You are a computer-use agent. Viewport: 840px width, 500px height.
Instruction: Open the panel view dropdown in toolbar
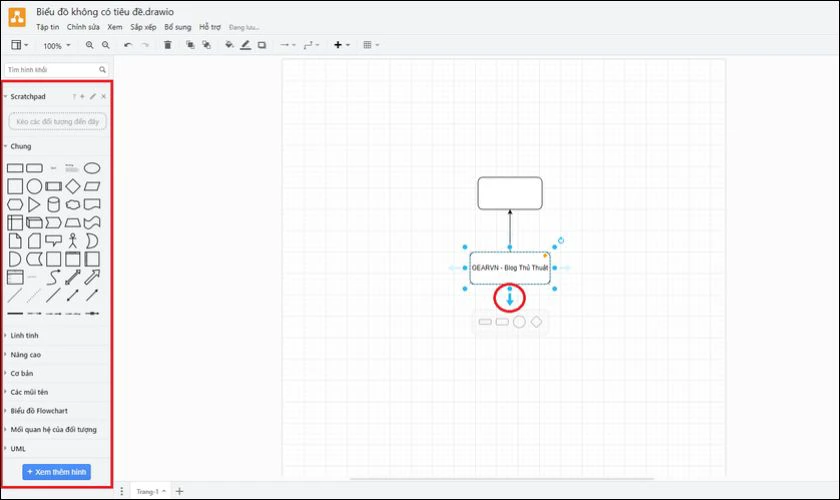tap(20, 45)
